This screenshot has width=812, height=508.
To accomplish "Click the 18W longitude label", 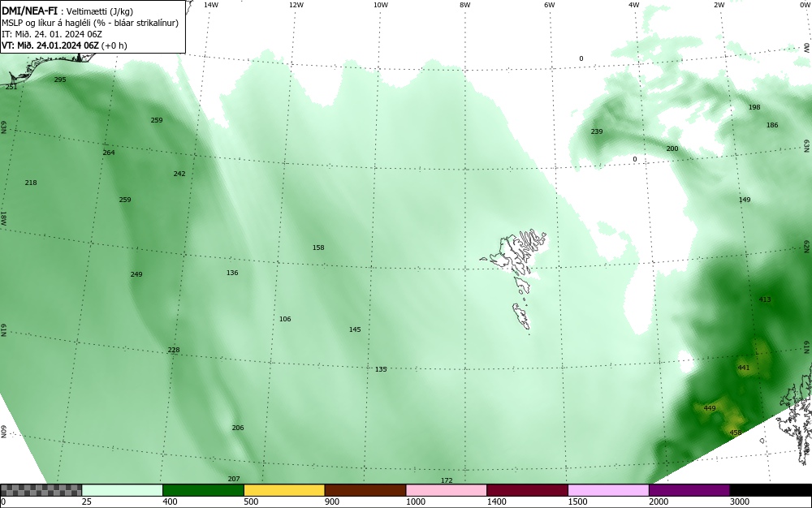I will (3, 217).
